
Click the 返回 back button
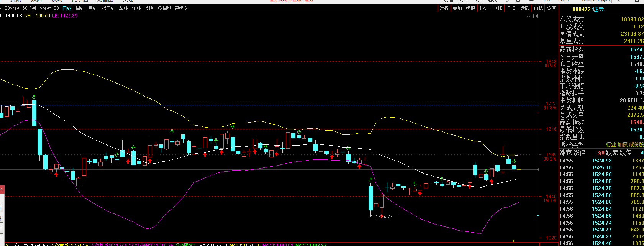point(551,8)
